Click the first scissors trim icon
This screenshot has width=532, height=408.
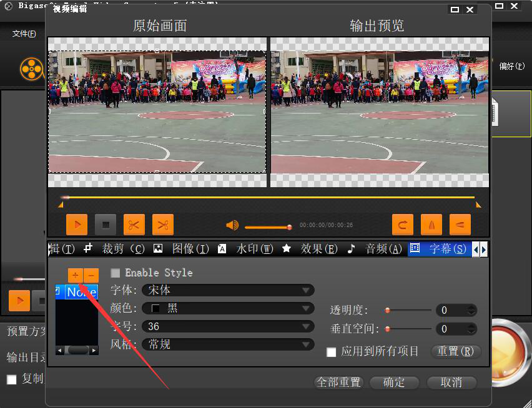(x=134, y=225)
